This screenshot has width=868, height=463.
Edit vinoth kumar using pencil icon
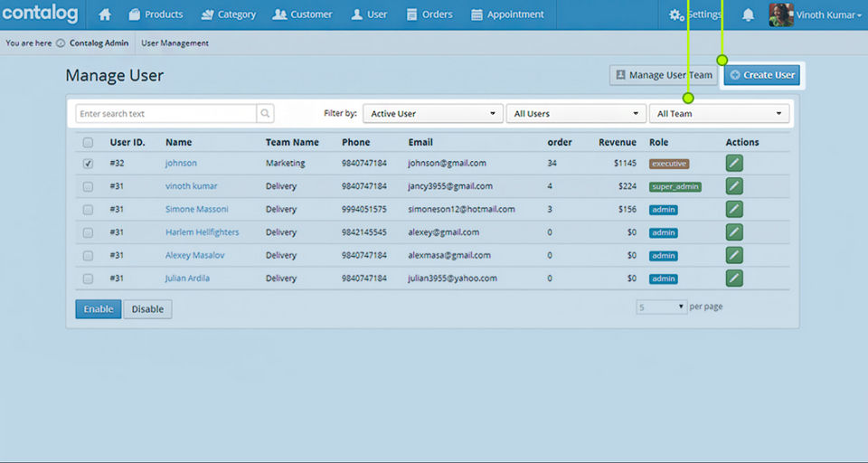pyautogui.click(x=734, y=186)
